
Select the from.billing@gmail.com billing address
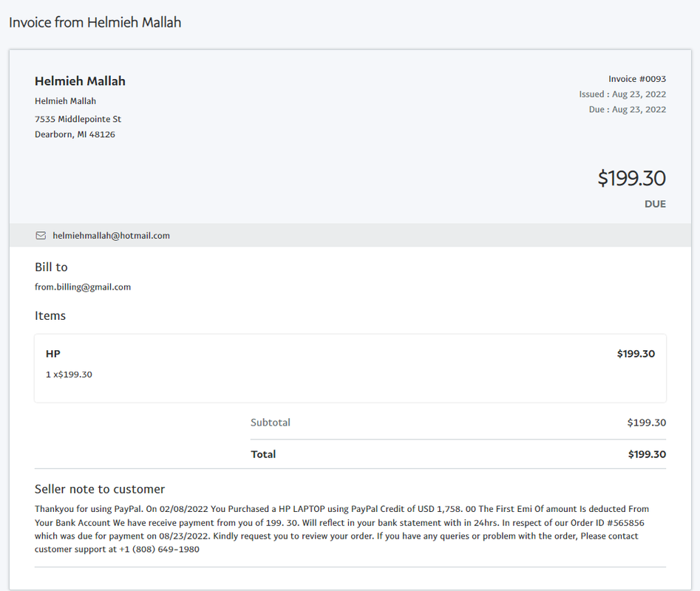[x=83, y=287]
